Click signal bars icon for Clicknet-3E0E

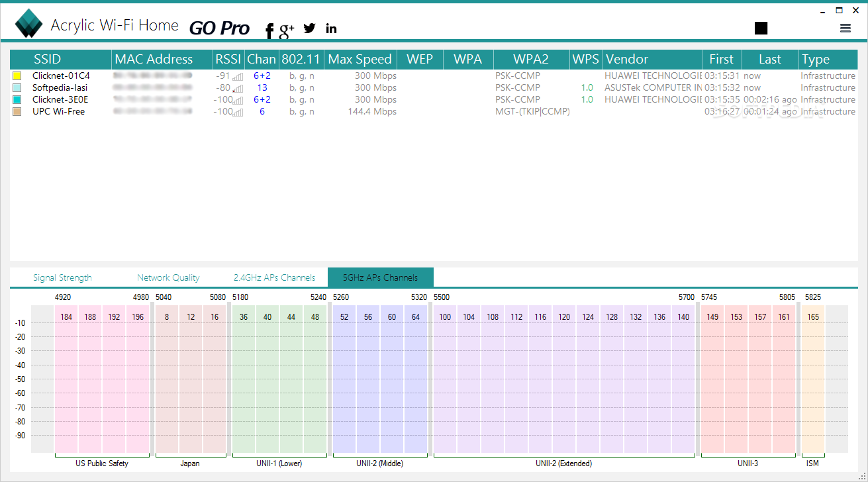click(x=238, y=101)
